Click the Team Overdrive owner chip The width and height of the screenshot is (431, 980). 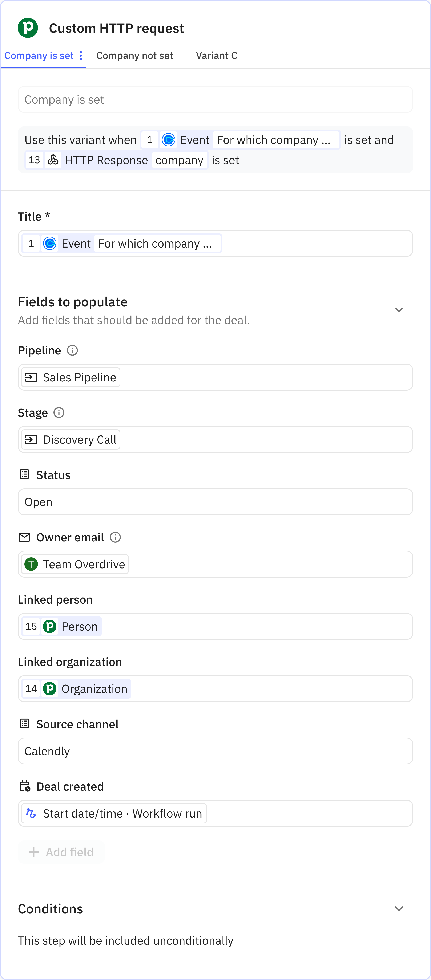click(75, 564)
